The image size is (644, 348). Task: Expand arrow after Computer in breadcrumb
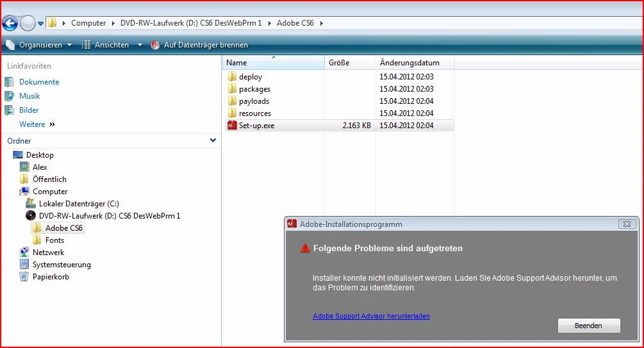pos(113,24)
